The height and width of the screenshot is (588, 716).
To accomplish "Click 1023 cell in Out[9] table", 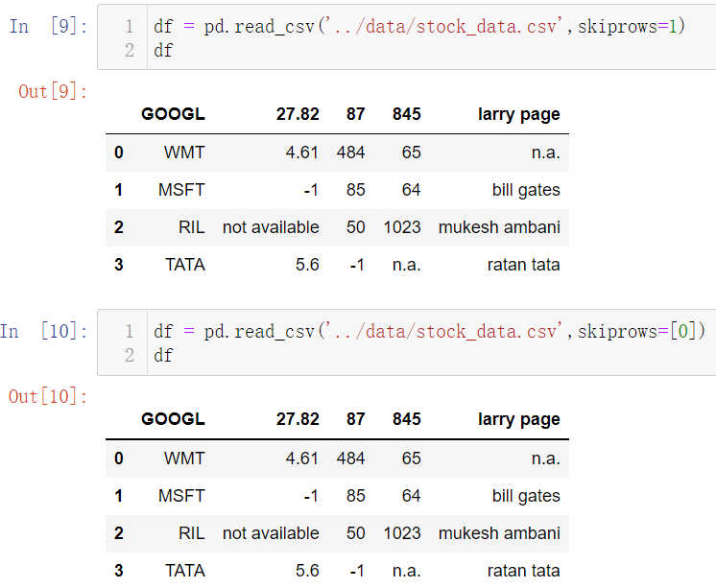I will 402,227.
